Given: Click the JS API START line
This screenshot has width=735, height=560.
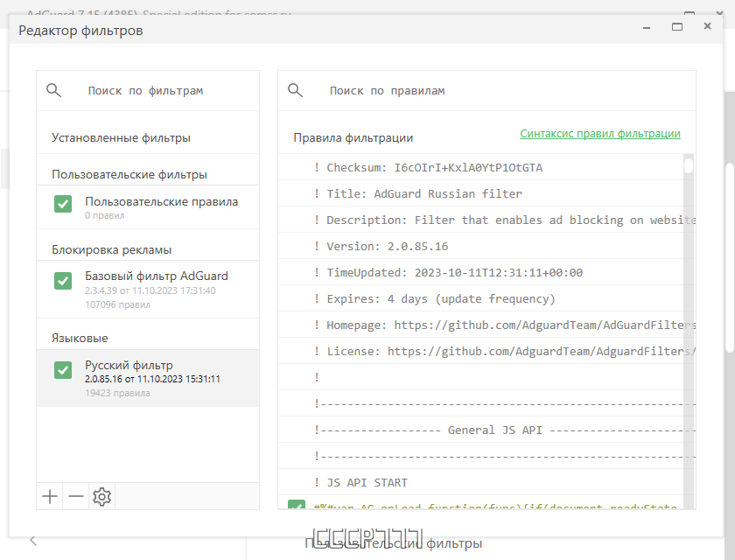Looking at the screenshot, I should tap(486, 482).
